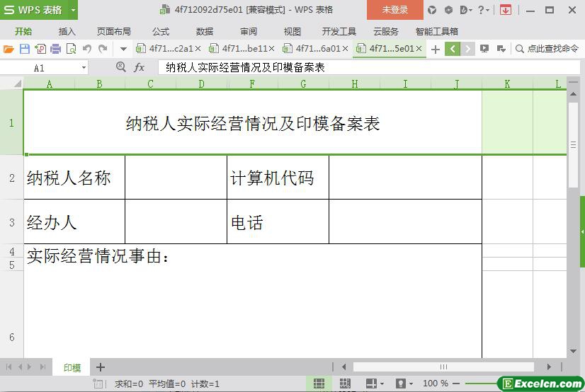The height and width of the screenshot is (392, 585).
Task: Undo the last action
Action: pyautogui.click(x=87, y=49)
